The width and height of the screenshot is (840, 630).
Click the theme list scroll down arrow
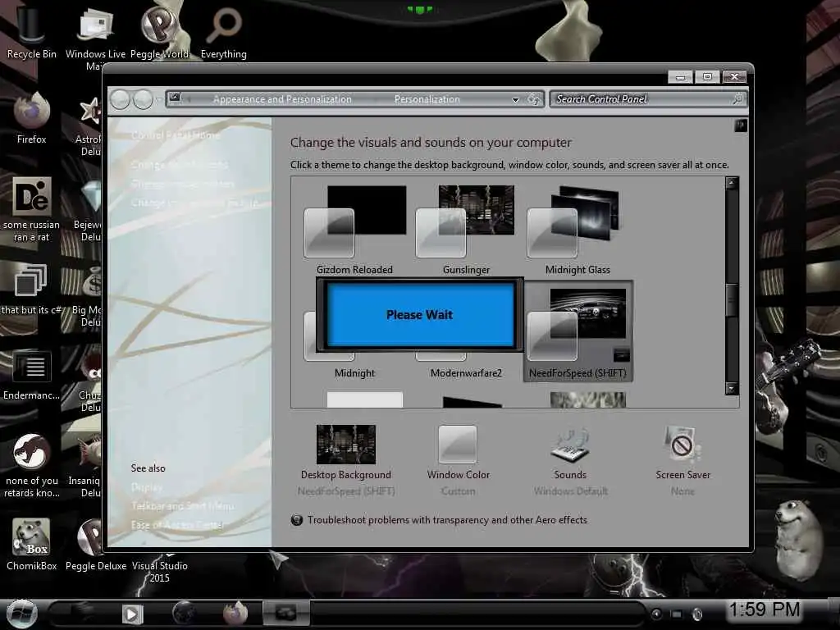pos(732,388)
